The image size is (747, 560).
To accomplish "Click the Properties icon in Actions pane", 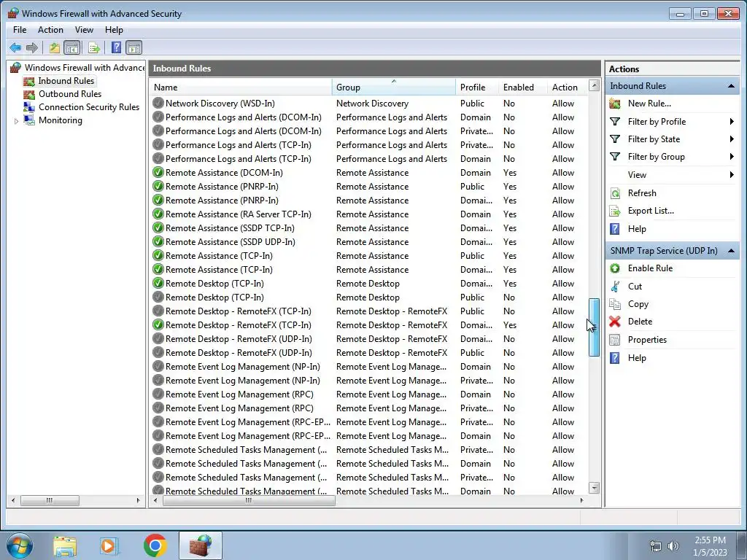I will click(615, 340).
